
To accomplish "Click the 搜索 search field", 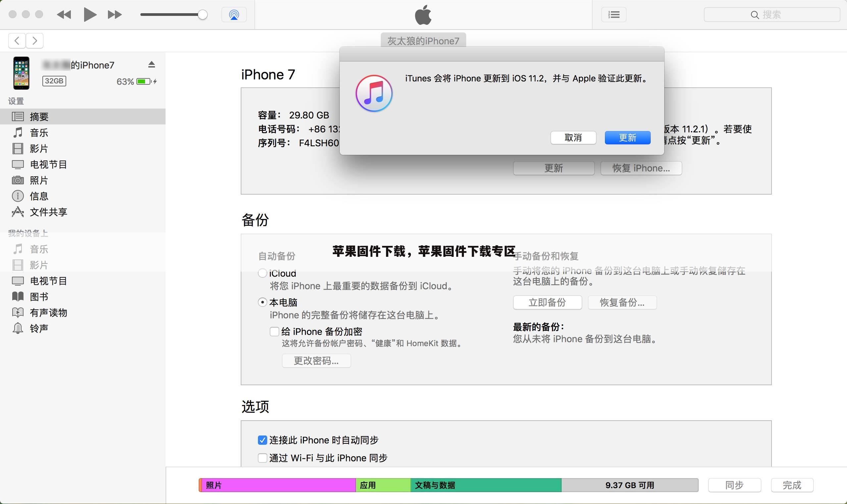I will pos(772,15).
